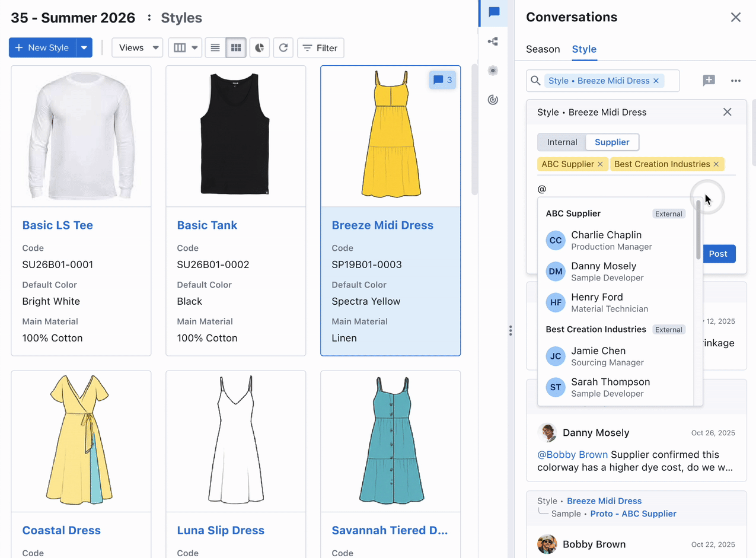Click the sunburst icon in side rail
This screenshot has height=558, width=756.
[x=493, y=71]
